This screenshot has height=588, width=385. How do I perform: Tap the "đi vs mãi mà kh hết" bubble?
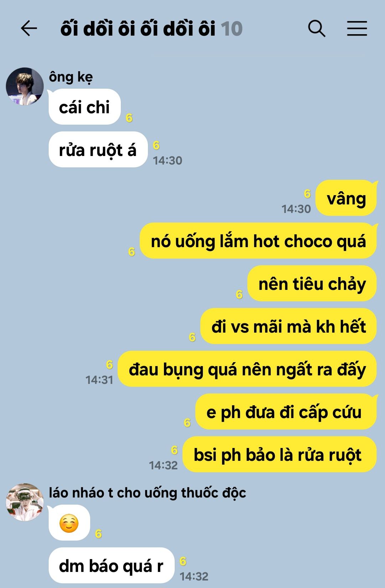288,326
